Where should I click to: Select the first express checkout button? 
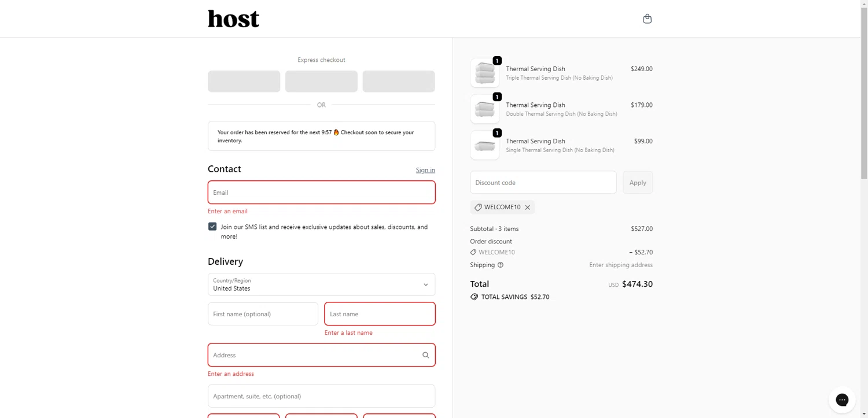[244, 82]
